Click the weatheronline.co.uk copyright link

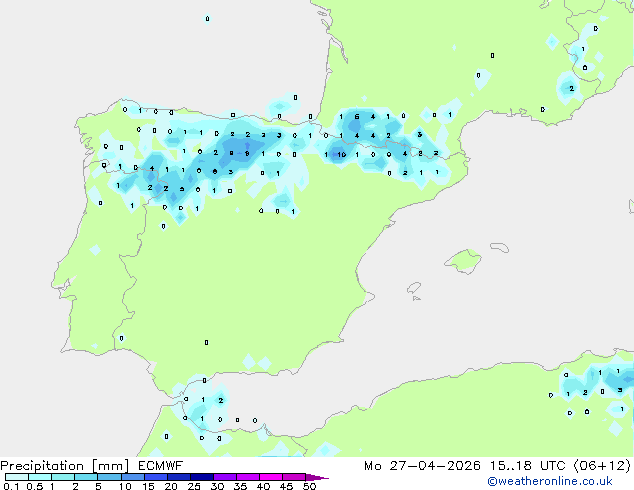pos(550,481)
